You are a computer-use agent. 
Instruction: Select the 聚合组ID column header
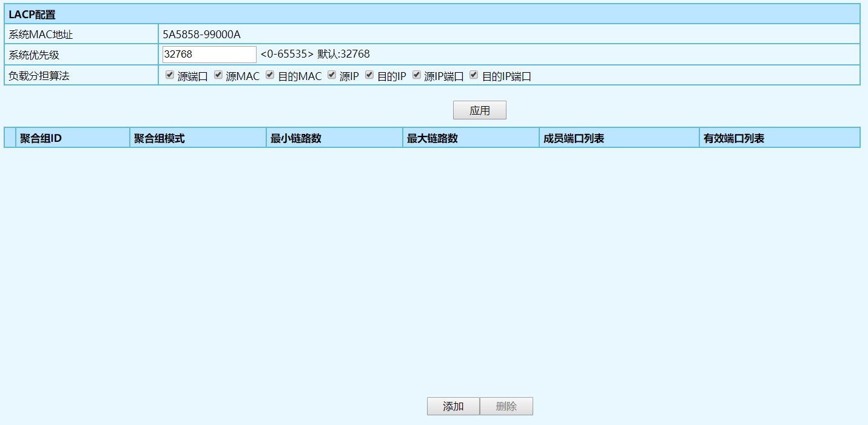[41, 138]
